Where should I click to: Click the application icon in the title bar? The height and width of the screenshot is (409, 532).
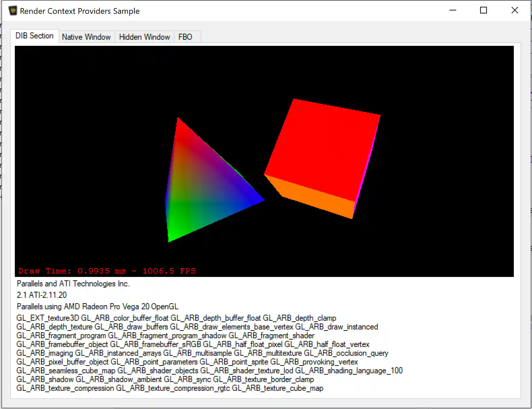coord(13,11)
